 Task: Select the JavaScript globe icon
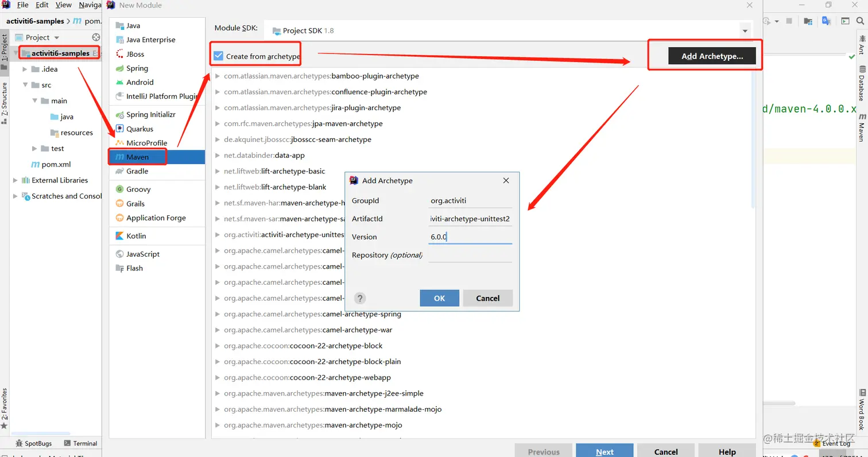tap(119, 254)
